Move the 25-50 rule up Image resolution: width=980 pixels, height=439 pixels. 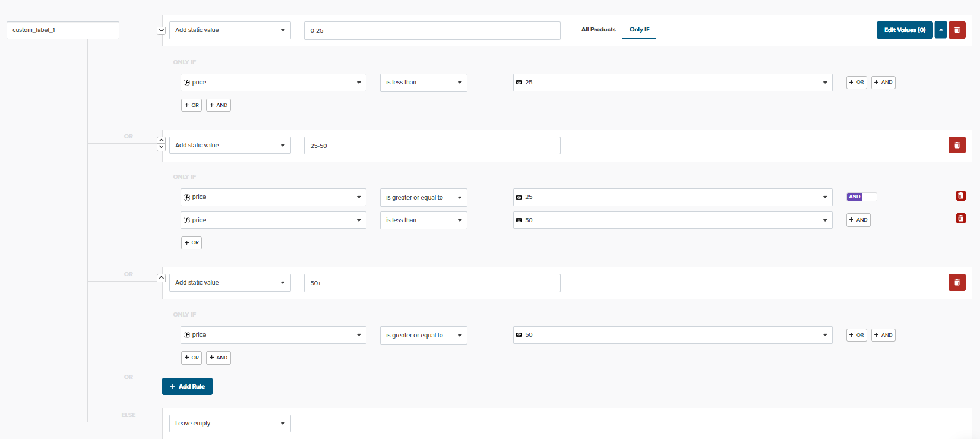(161, 141)
